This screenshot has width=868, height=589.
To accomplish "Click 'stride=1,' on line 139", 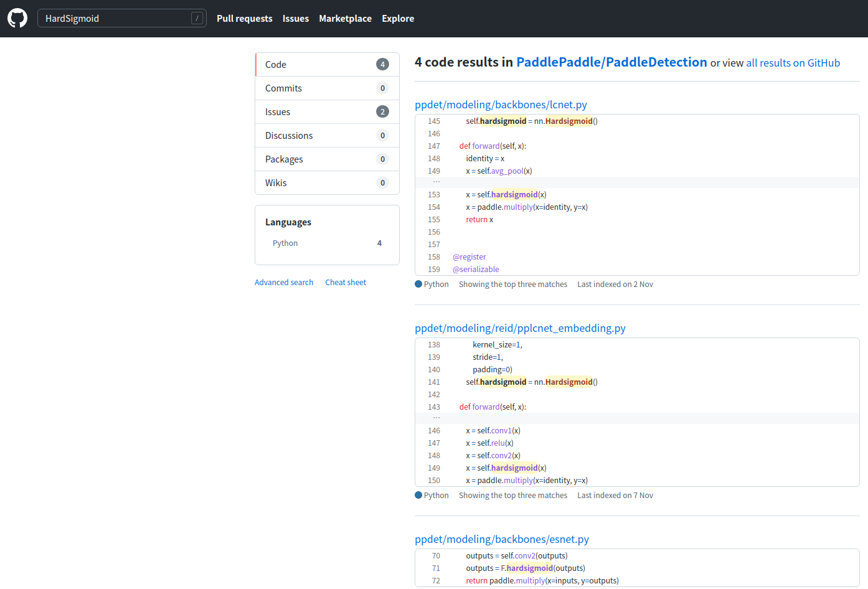I will pyautogui.click(x=488, y=357).
